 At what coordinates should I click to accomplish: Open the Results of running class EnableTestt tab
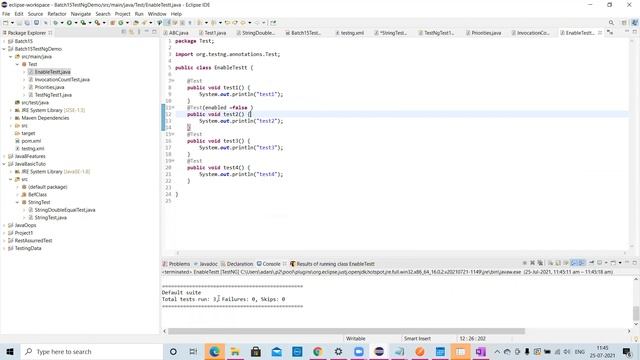pyautogui.click(x=332, y=264)
